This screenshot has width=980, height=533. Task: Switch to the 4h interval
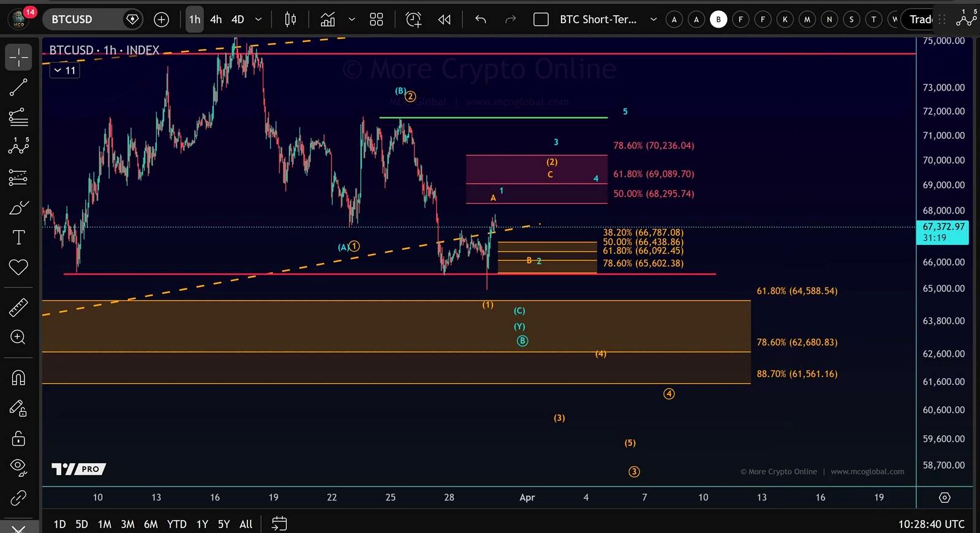click(x=216, y=20)
